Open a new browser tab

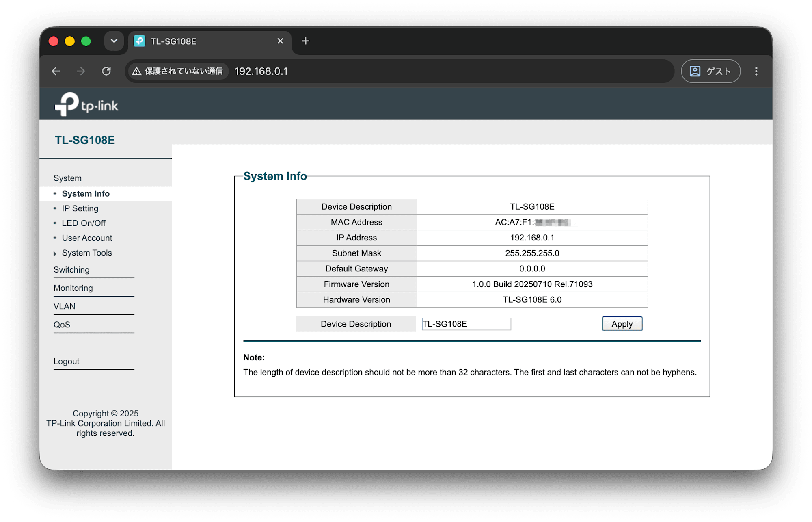(306, 41)
